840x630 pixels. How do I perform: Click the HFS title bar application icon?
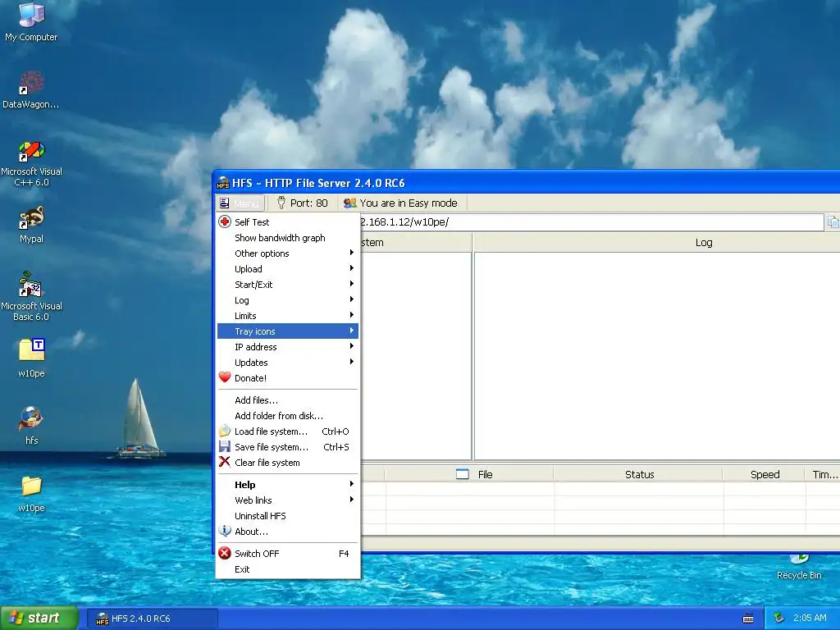[223, 183]
